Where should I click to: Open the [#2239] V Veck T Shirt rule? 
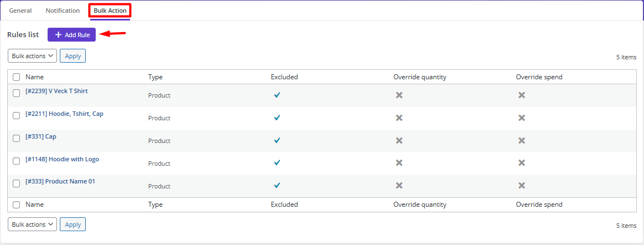coord(56,91)
